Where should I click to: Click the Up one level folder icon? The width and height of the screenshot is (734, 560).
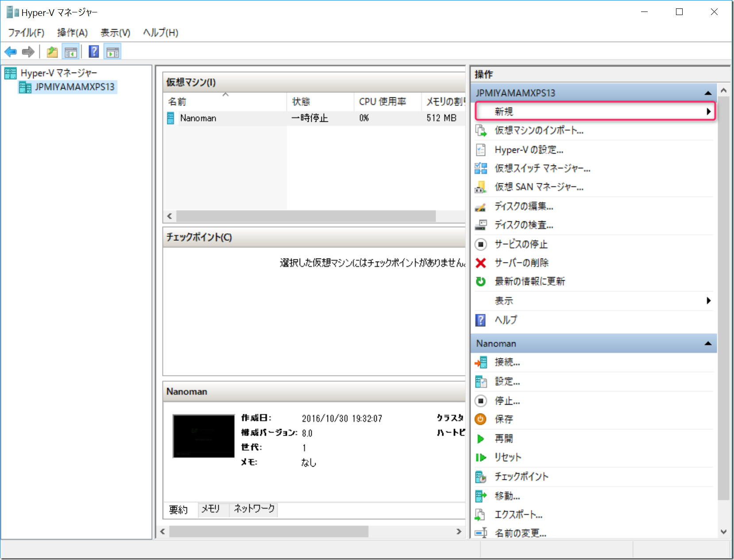pyautogui.click(x=52, y=52)
